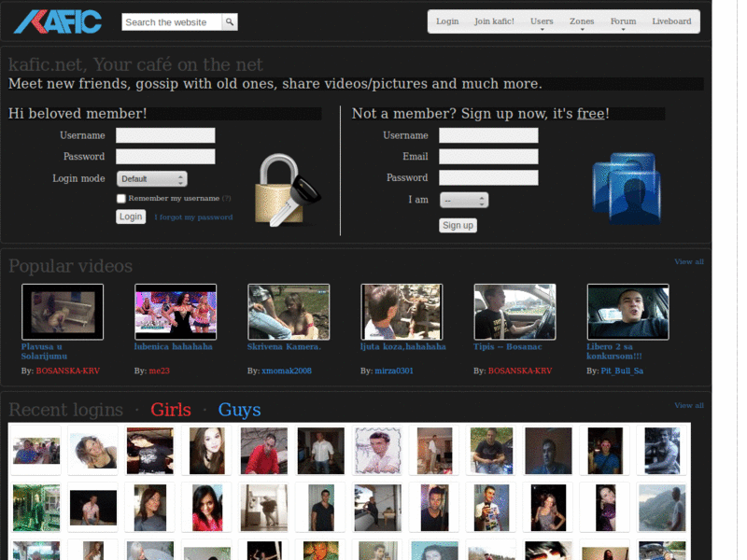Viewport: 747px width, 560px height.
Task: Open the Login menu item
Action: tap(447, 21)
